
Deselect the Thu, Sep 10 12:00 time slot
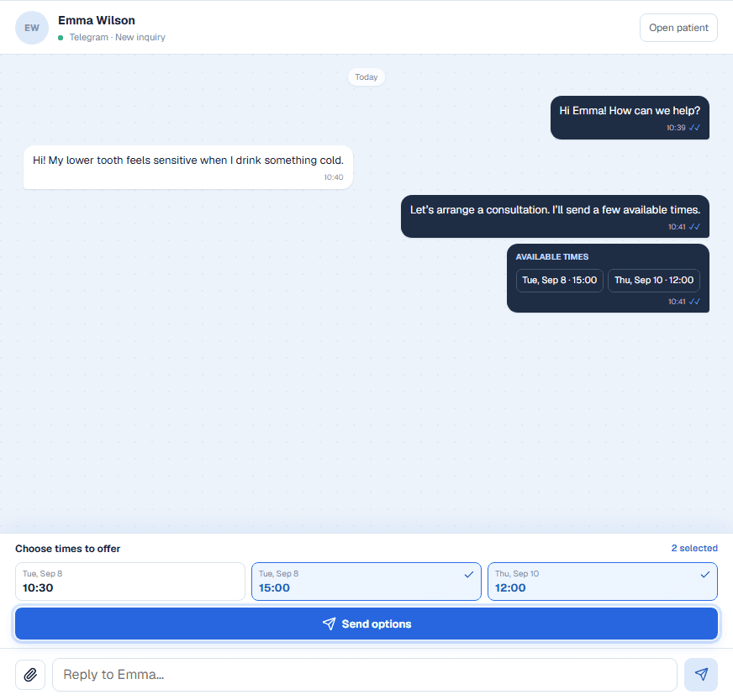click(602, 582)
